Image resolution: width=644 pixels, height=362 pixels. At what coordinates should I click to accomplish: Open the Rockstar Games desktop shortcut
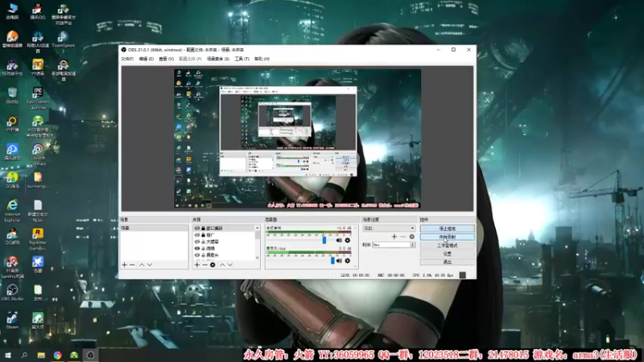click(38, 239)
